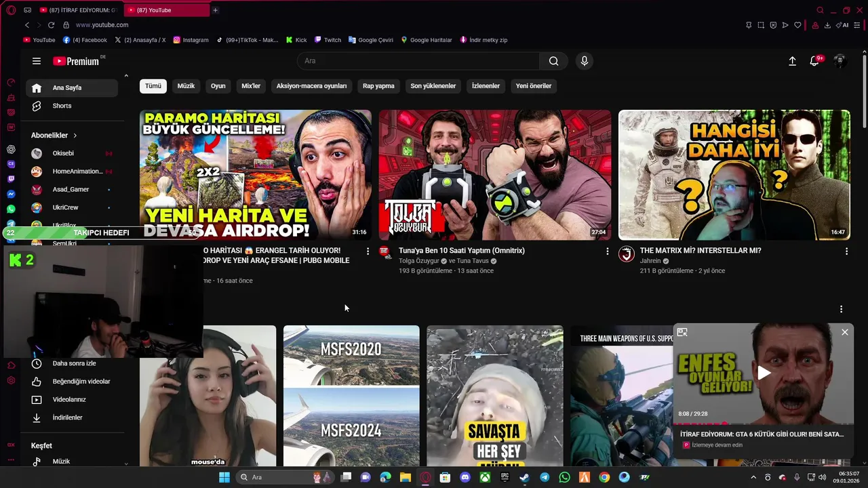Select the Aksiyon-macera oyunları chip
This screenshot has height=488, width=868.
coord(311,86)
